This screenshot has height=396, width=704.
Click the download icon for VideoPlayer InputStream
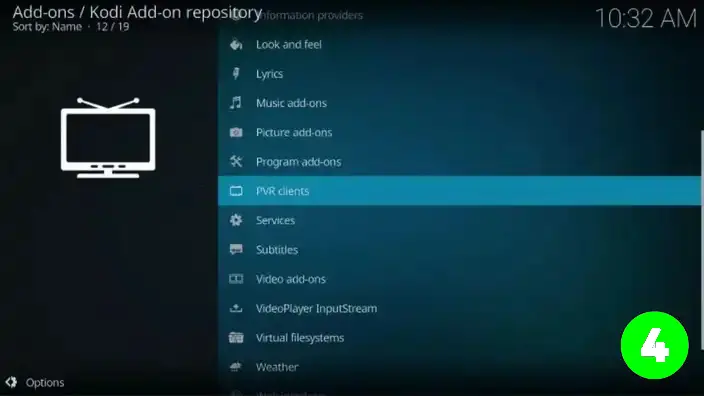[x=236, y=308]
